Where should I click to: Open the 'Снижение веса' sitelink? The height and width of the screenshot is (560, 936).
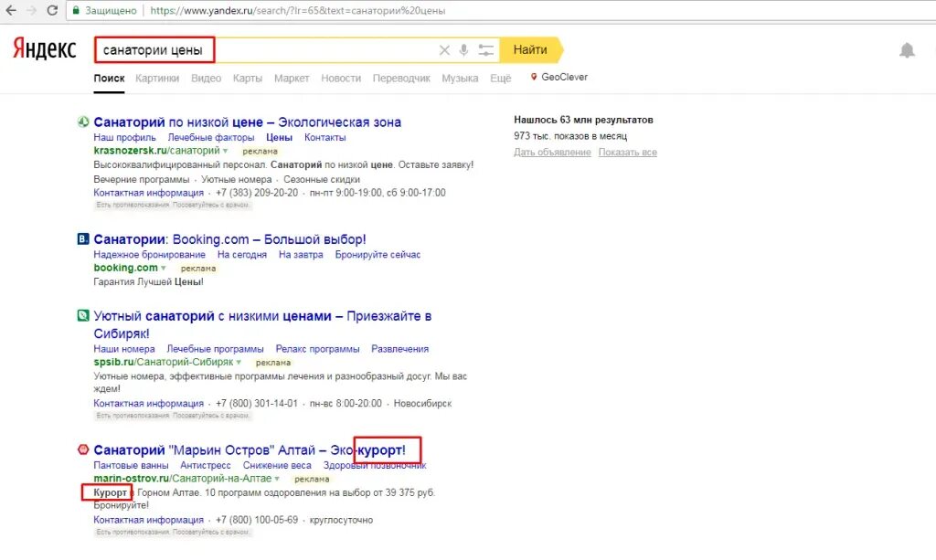pyautogui.click(x=277, y=465)
